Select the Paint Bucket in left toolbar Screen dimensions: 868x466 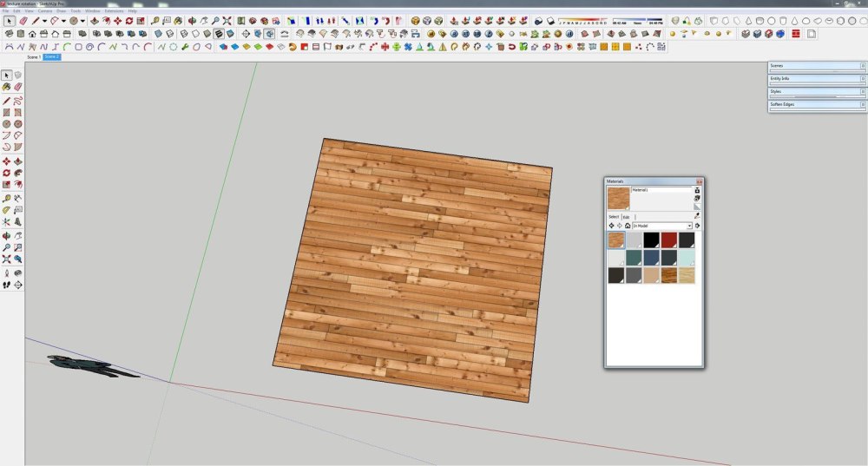click(x=6, y=87)
